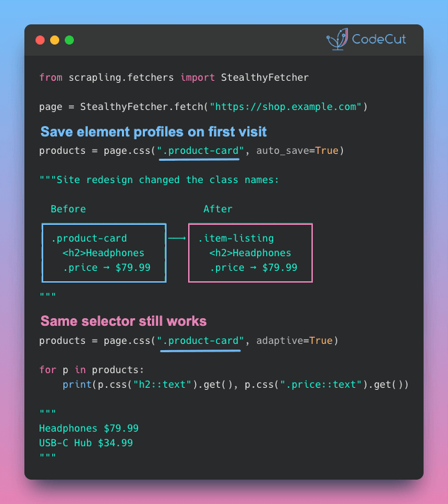Click the underlined .product-card on the auto_save line

199,150
